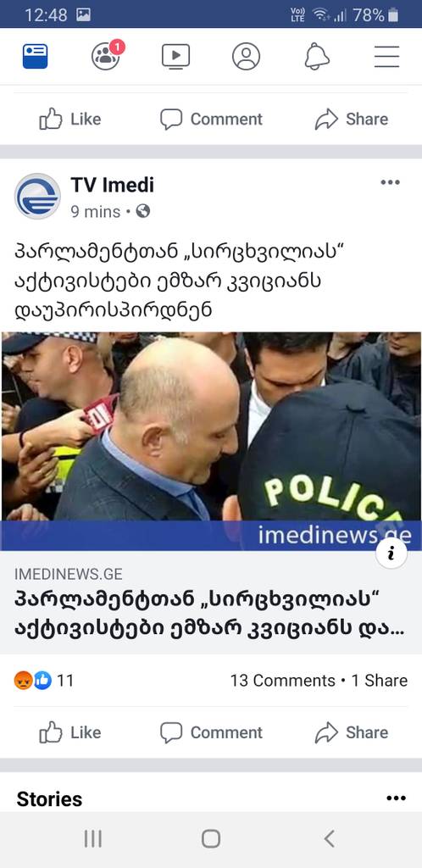This screenshot has height=868, width=422.
Task: Open the Groups tab with notification badge
Action: pyautogui.click(x=108, y=55)
